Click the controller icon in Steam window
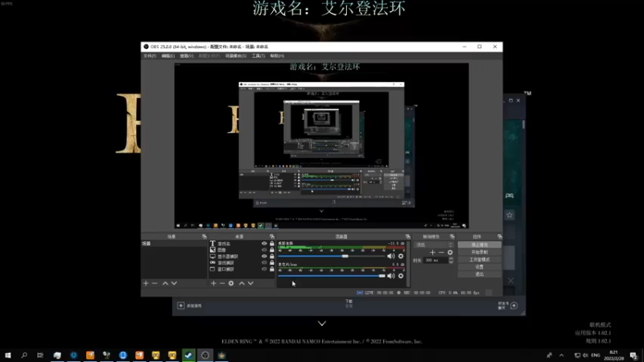This screenshot has width=644, height=362. (510, 195)
